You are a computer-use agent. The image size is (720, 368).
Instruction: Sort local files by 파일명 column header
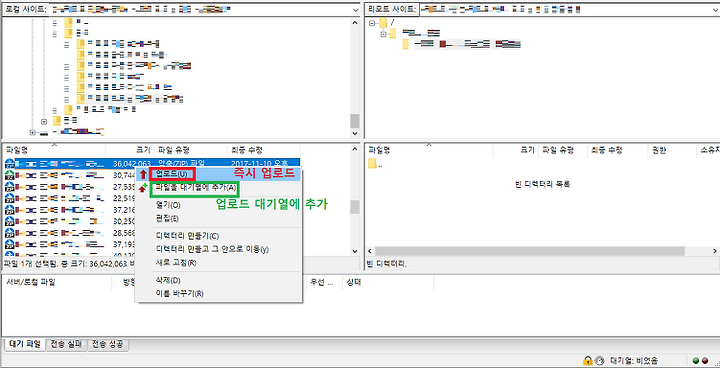54,150
